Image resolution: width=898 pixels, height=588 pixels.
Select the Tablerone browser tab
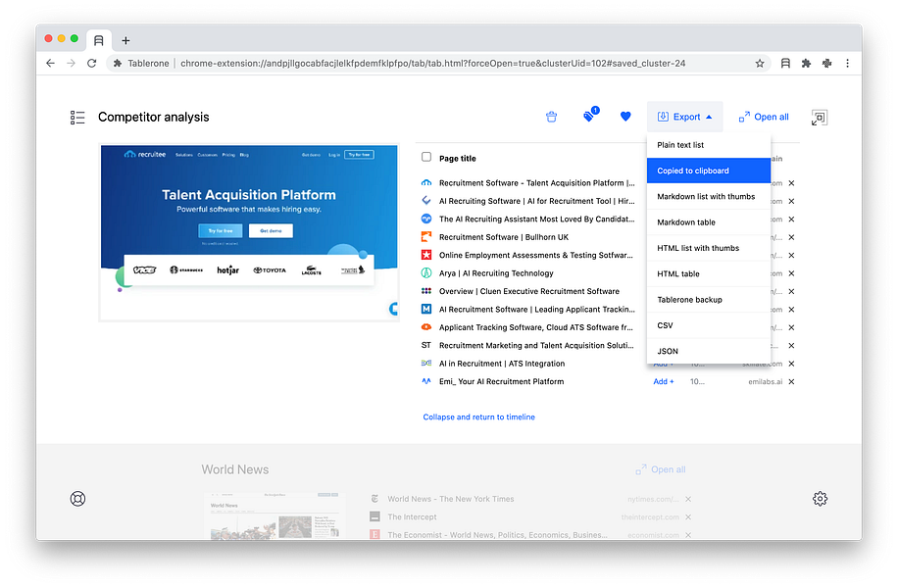(x=98, y=40)
